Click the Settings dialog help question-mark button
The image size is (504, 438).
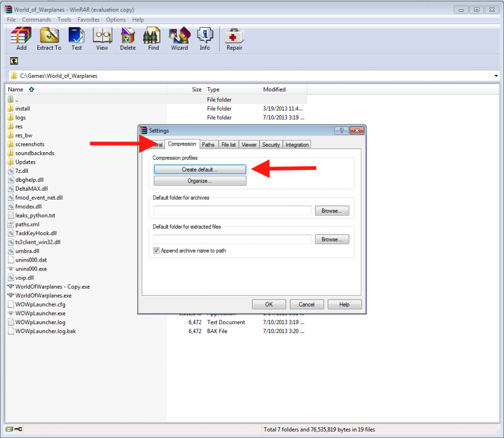(x=342, y=131)
